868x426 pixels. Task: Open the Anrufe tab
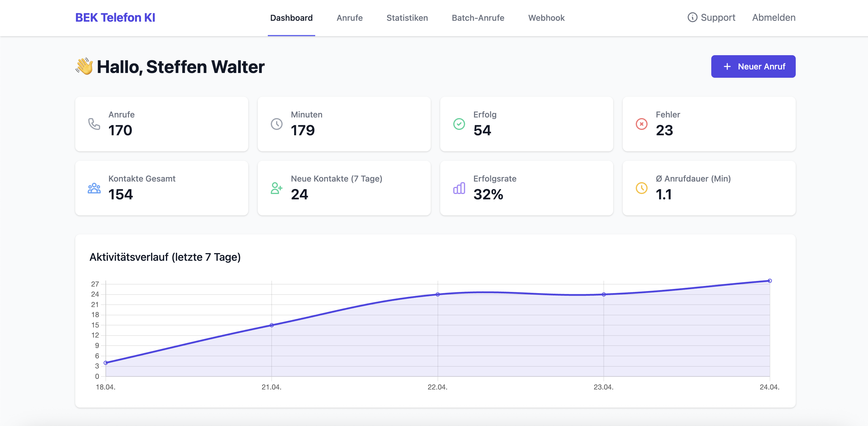[350, 18]
